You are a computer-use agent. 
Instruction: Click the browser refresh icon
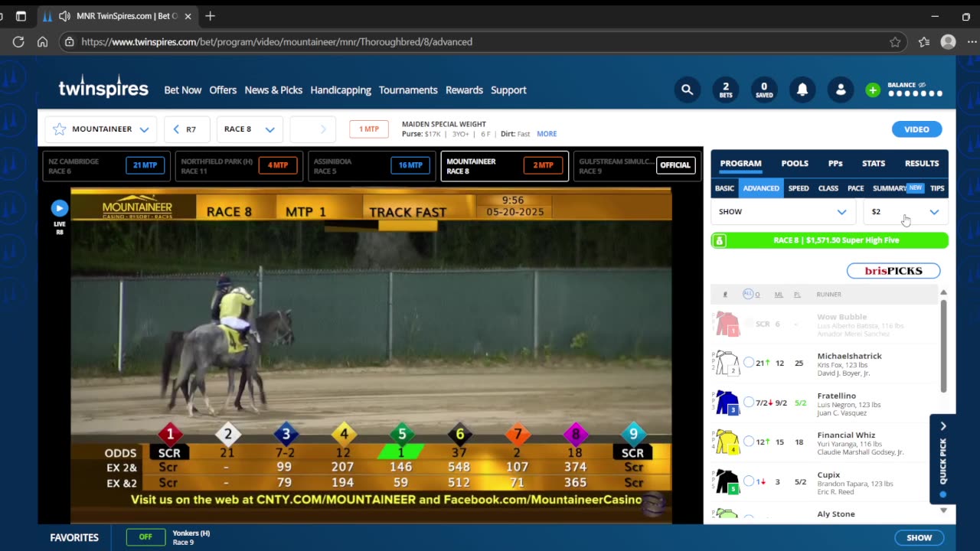[18, 42]
